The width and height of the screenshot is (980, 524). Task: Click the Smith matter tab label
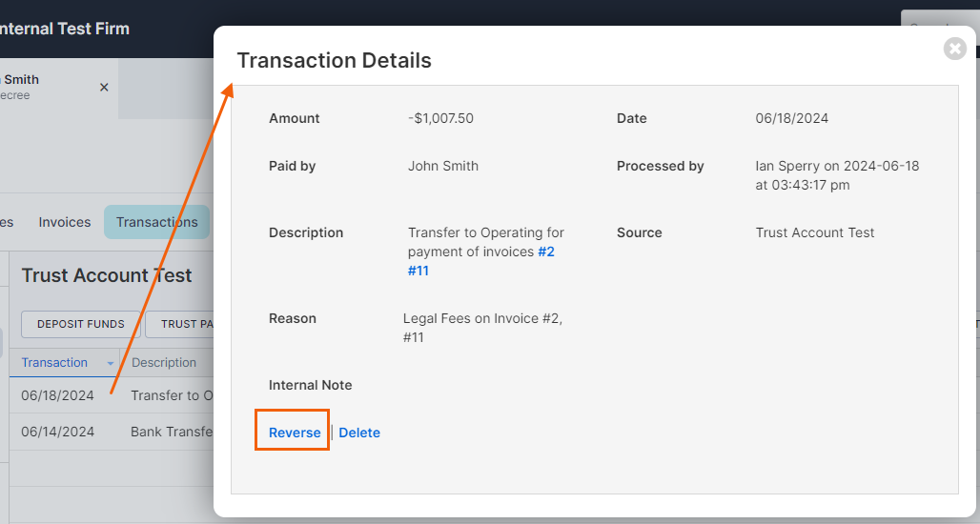pyautogui.click(x=21, y=79)
